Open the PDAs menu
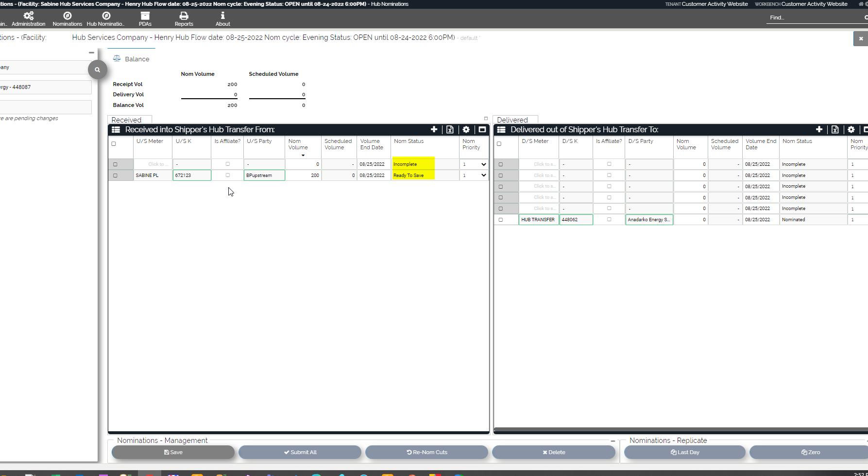This screenshot has height=476, width=868. click(x=145, y=19)
